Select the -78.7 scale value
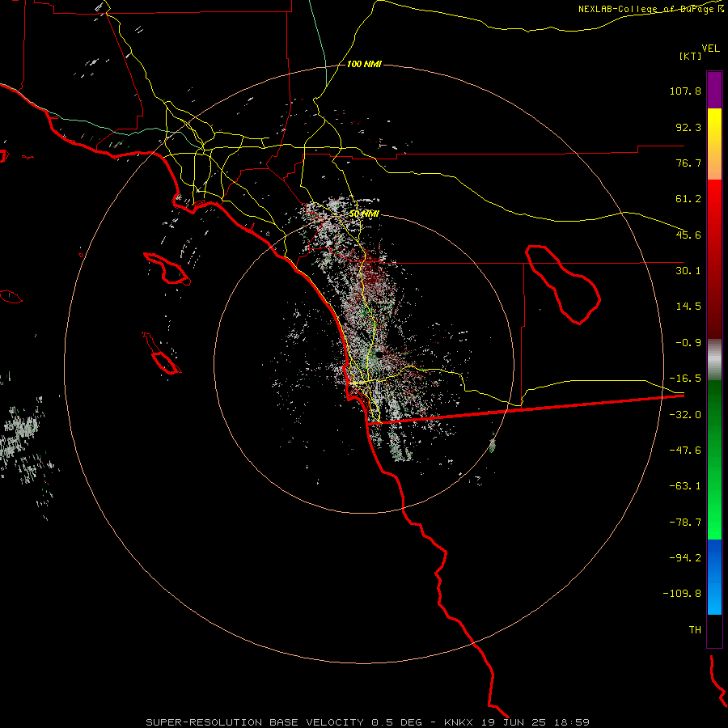728x728 pixels. 685,523
